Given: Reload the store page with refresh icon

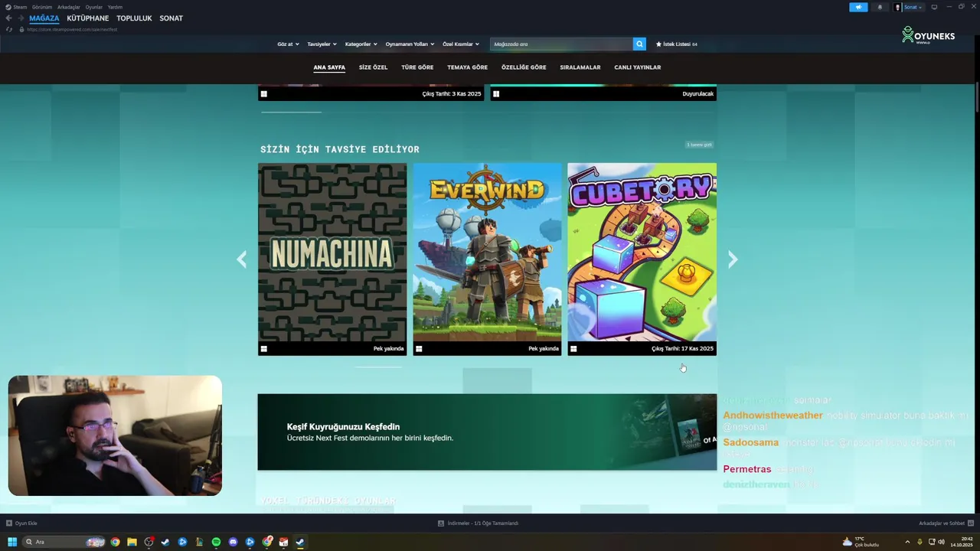Looking at the screenshot, I should click(x=9, y=29).
